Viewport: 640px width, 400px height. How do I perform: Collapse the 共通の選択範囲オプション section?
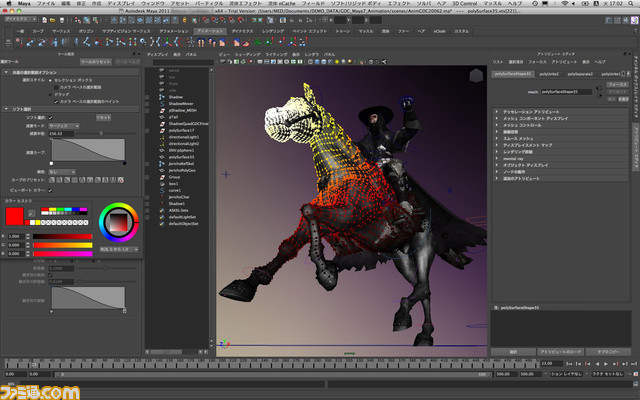point(6,72)
